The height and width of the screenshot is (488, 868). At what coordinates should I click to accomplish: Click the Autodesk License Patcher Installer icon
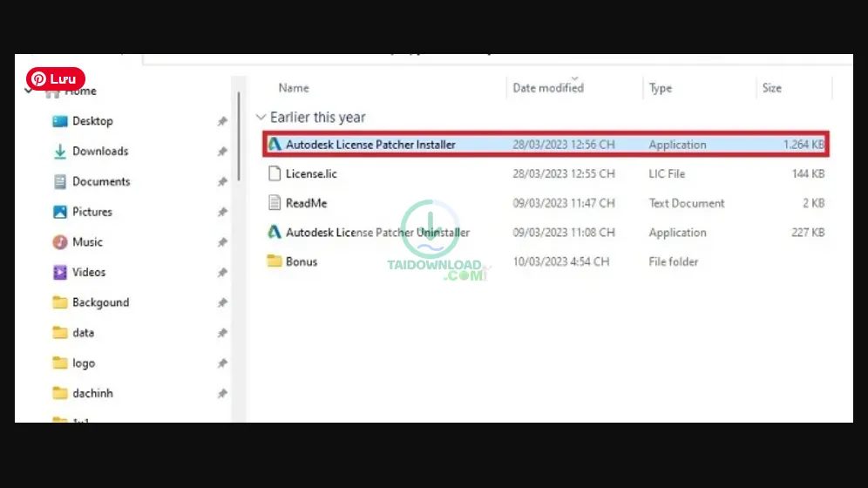tap(275, 145)
